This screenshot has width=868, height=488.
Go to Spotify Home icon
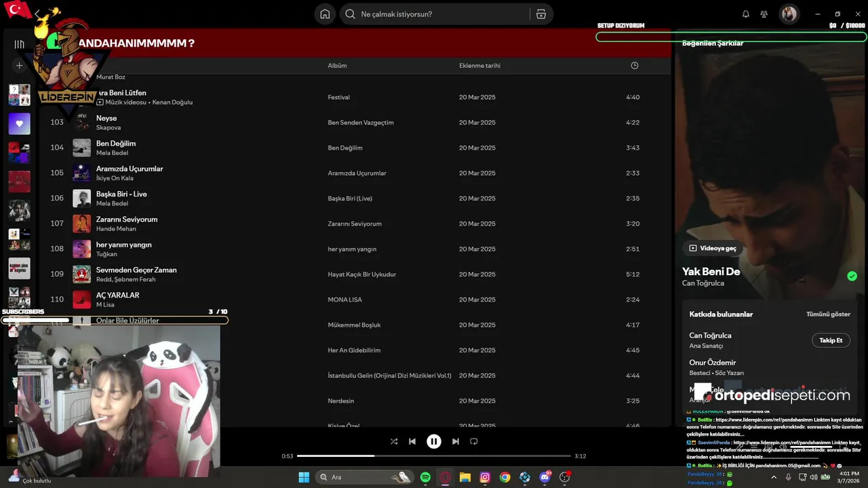325,14
